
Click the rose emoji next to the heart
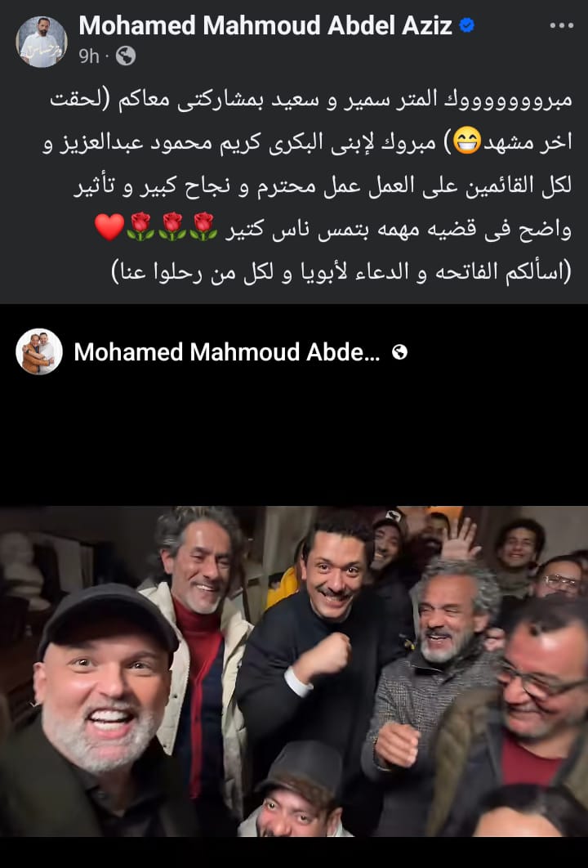(140, 227)
